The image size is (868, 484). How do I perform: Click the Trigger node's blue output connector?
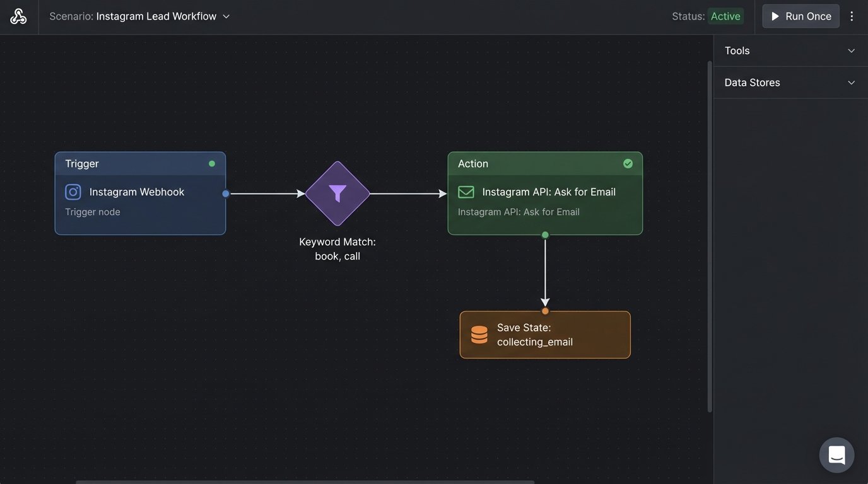pyautogui.click(x=226, y=193)
